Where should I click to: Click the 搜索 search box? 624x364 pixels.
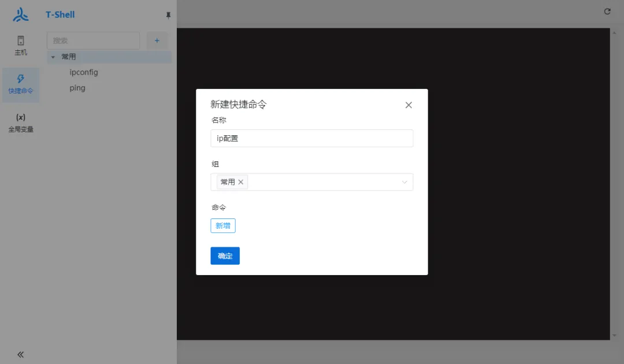[92, 40]
